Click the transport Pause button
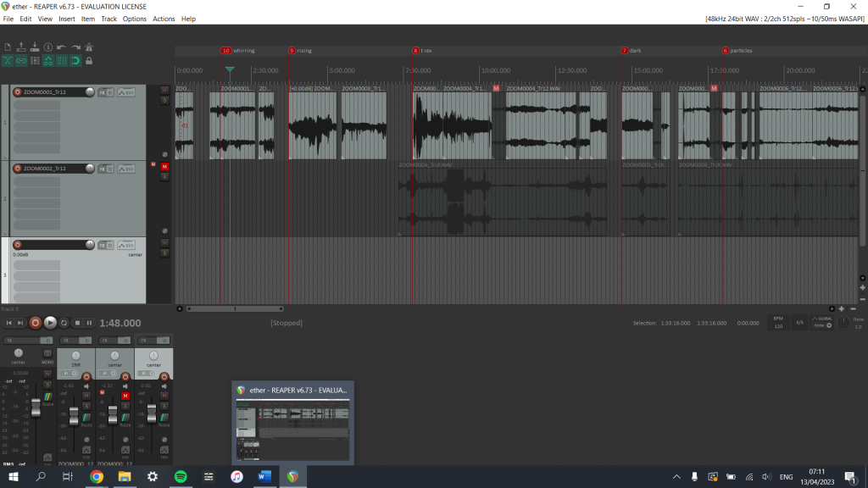This screenshot has height=488, width=868. (x=89, y=323)
